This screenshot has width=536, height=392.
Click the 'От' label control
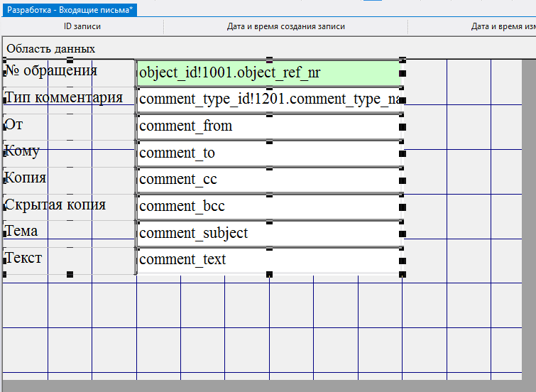click(x=14, y=124)
